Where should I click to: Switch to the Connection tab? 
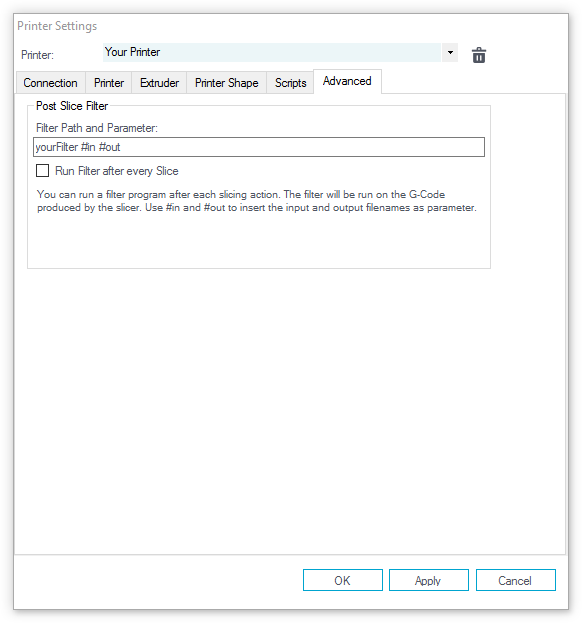(x=50, y=83)
